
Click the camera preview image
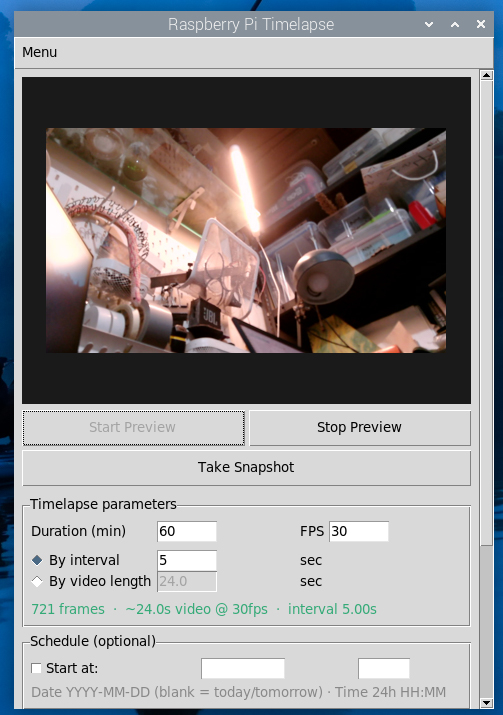pos(246,240)
